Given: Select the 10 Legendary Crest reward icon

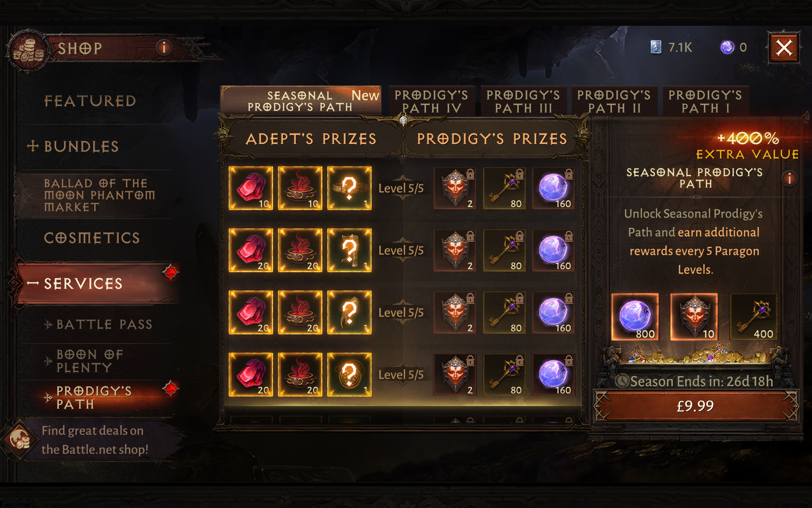Looking at the screenshot, I should [694, 317].
